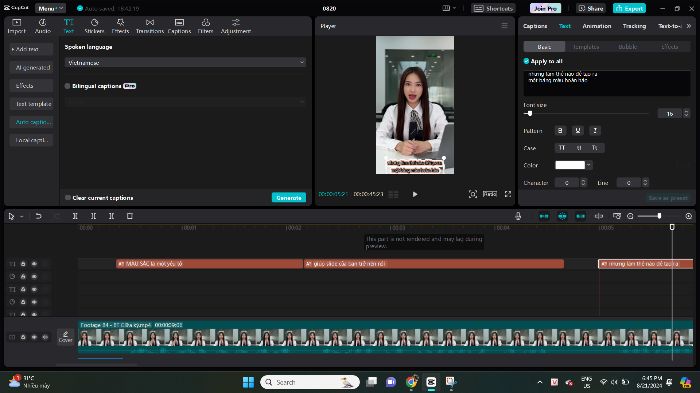Click the Join Pro button

pos(545,8)
